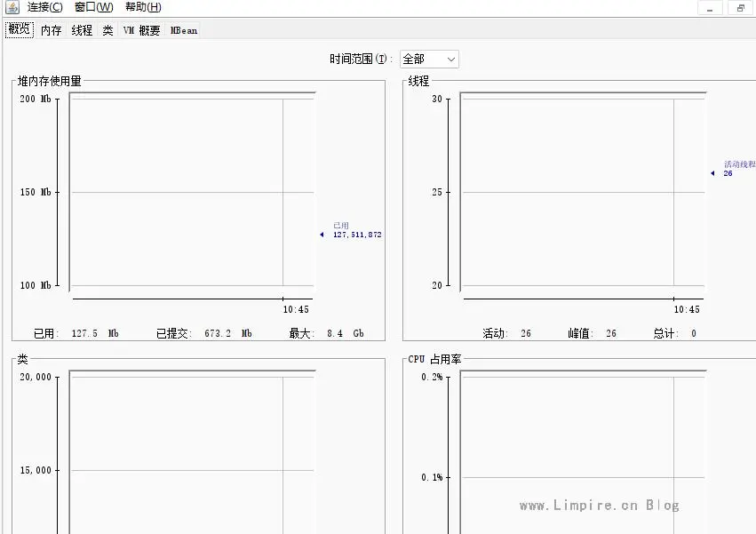
Task: Open the 帮助(H) menu
Action: tap(143, 7)
